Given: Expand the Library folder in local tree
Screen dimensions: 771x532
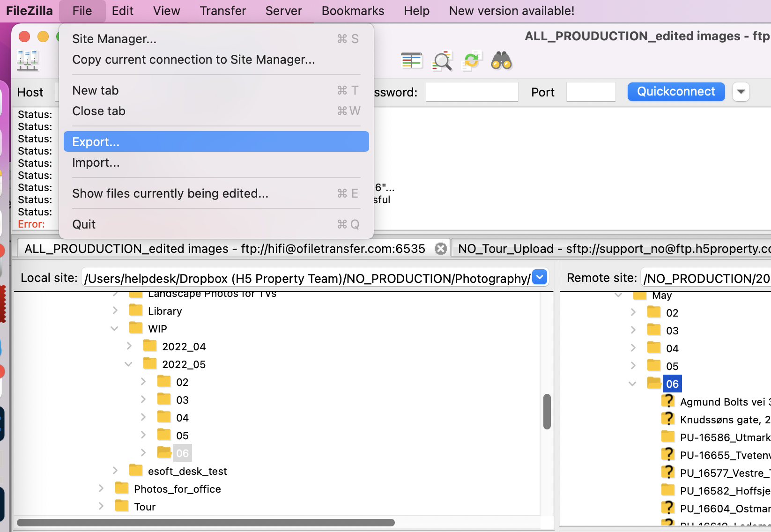Looking at the screenshot, I should (x=115, y=310).
